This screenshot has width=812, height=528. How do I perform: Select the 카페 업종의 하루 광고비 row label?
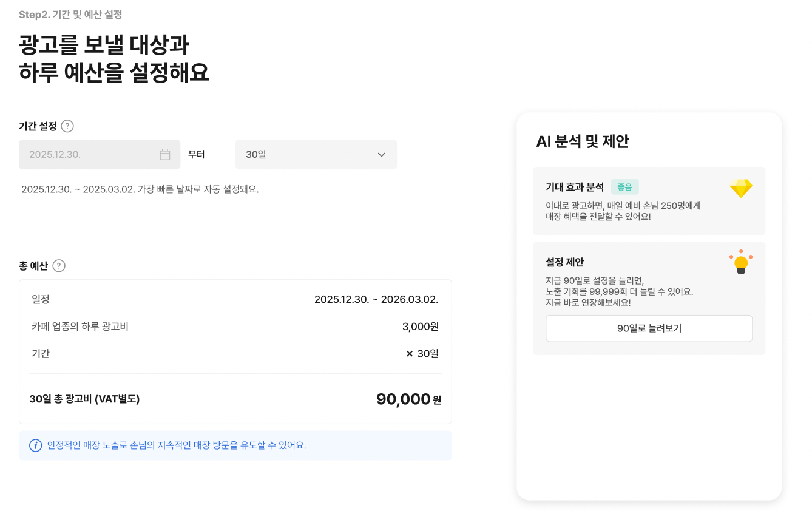coord(80,327)
